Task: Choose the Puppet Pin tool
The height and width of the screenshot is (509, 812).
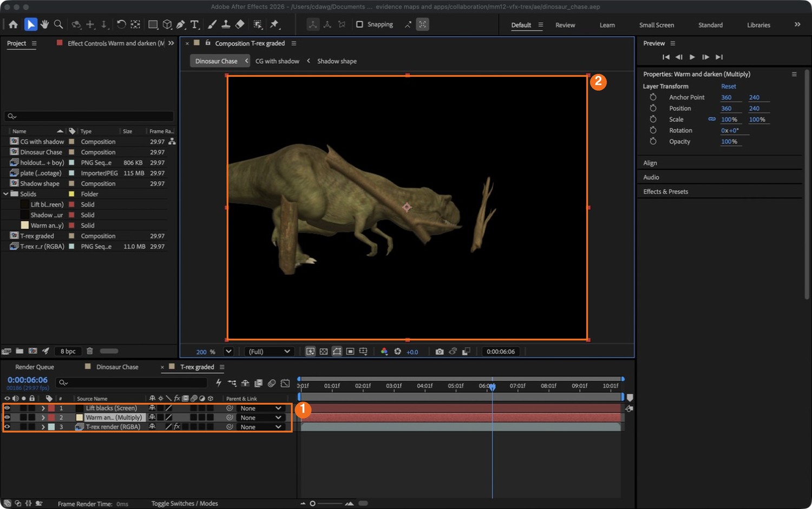Action: pos(274,24)
